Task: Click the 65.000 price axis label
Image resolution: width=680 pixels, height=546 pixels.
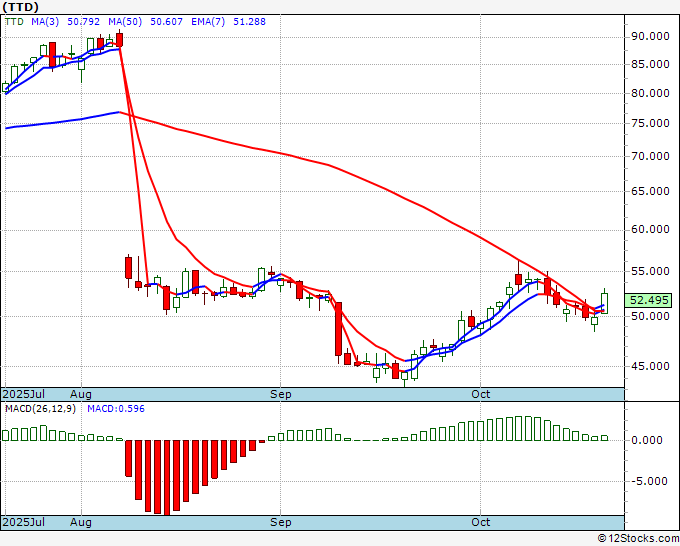Action: (x=650, y=191)
